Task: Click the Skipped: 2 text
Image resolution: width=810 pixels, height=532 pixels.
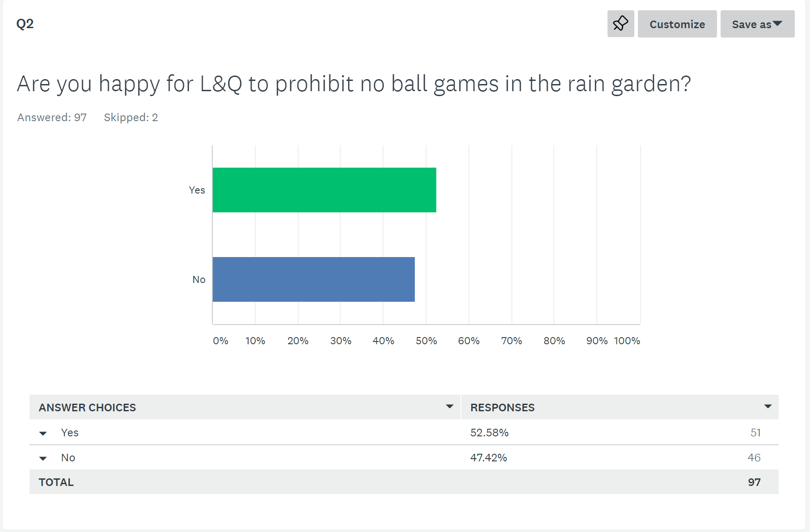Action: point(131,118)
